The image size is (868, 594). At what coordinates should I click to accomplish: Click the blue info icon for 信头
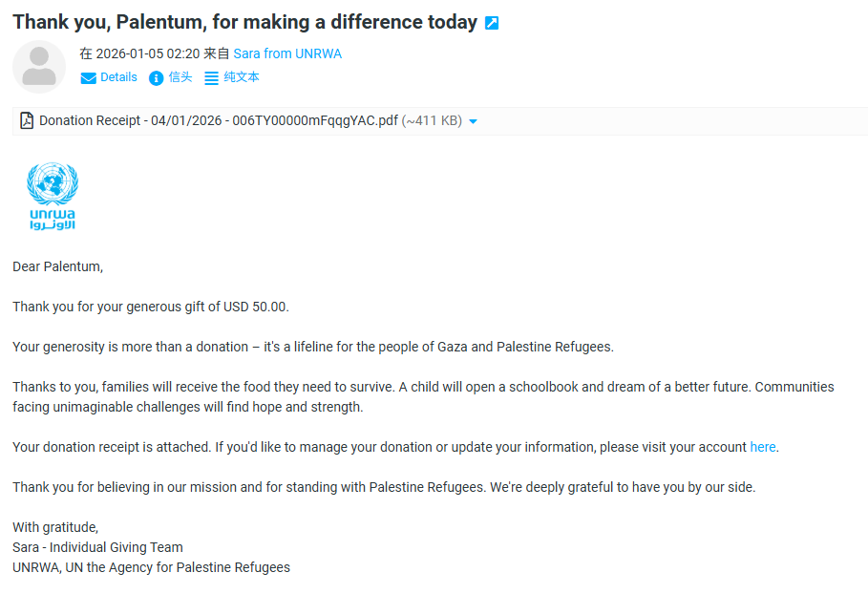(x=157, y=78)
